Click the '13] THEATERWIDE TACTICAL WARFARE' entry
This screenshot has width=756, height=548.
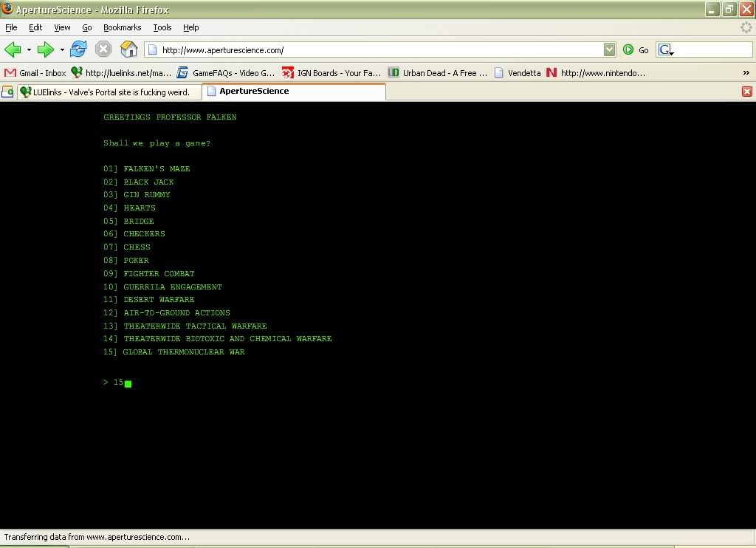pos(185,326)
